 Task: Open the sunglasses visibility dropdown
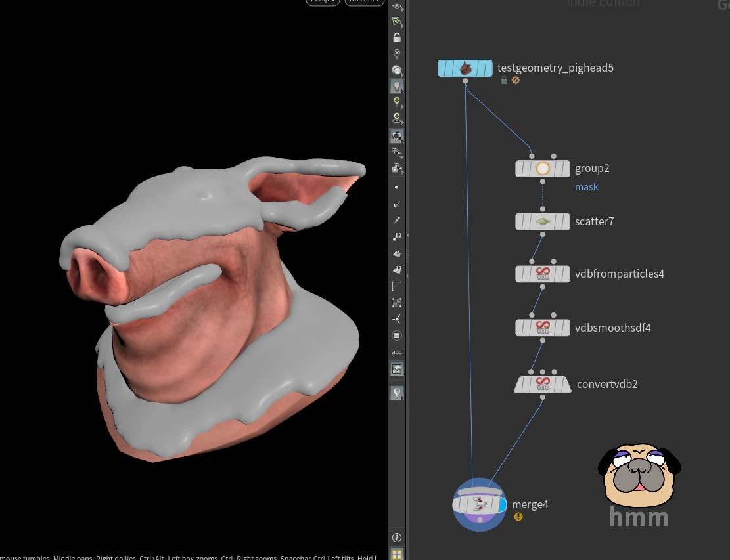click(x=397, y=152)
